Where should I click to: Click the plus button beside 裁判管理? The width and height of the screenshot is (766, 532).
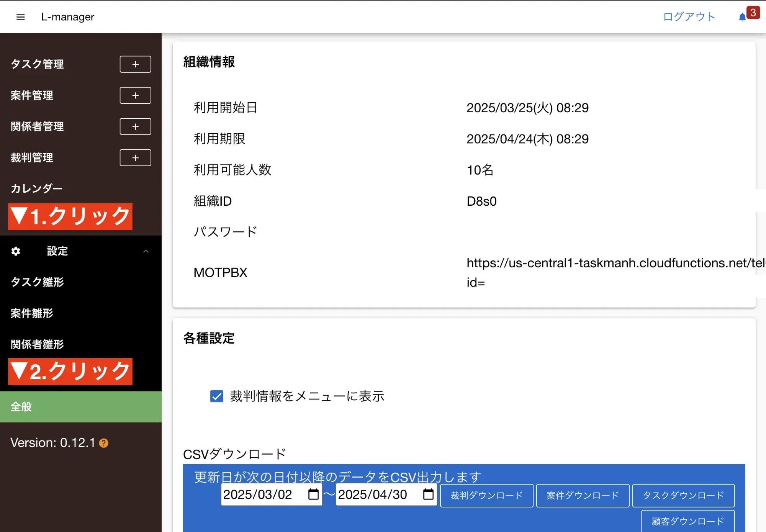135,158
